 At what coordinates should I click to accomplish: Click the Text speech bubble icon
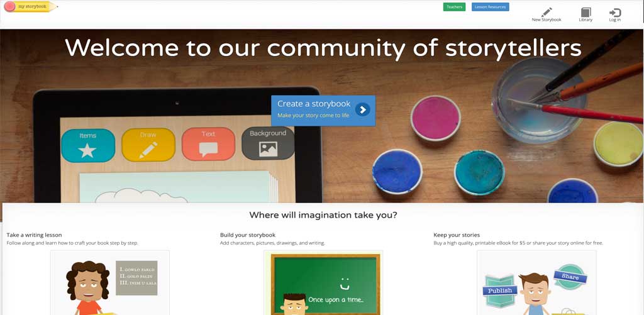click(208, 150)
